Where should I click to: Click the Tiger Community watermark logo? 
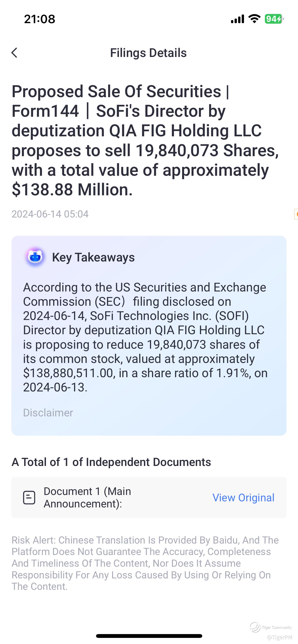255,627
